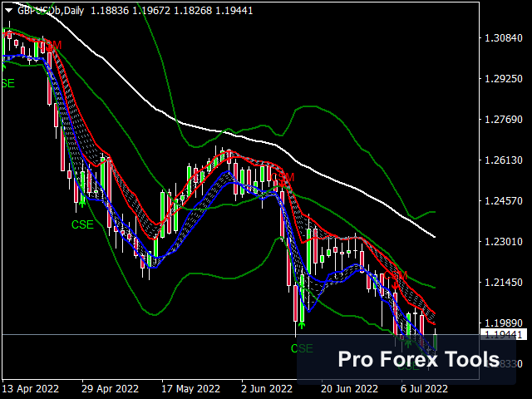Click price axis label 1.19890
532x399 pixels.
click(x=504, y=323)
